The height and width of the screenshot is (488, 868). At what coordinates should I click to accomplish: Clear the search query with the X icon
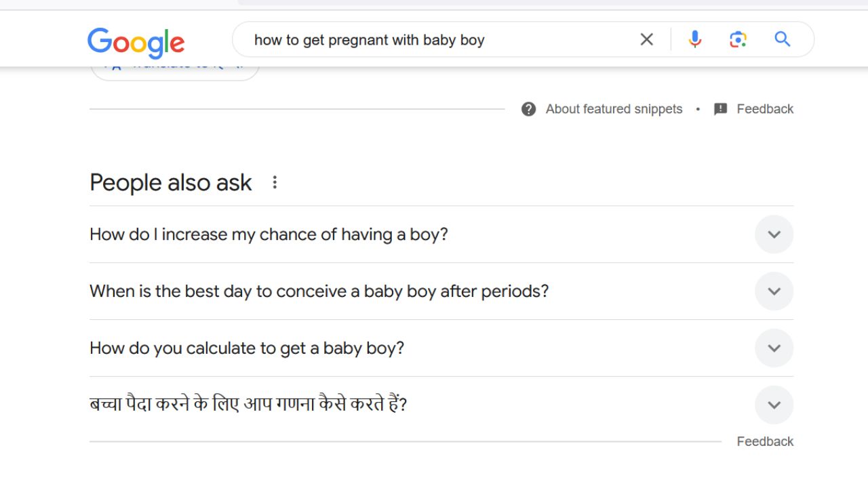646,39
